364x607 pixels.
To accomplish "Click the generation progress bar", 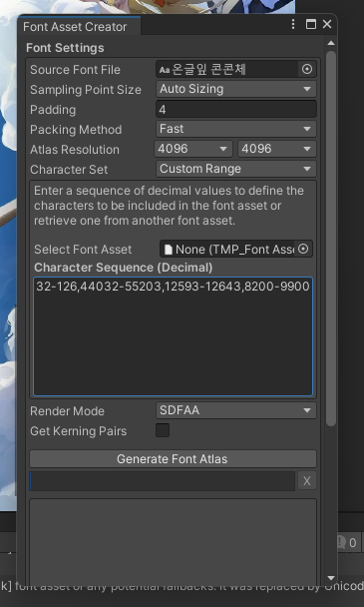I will (163, 481).
